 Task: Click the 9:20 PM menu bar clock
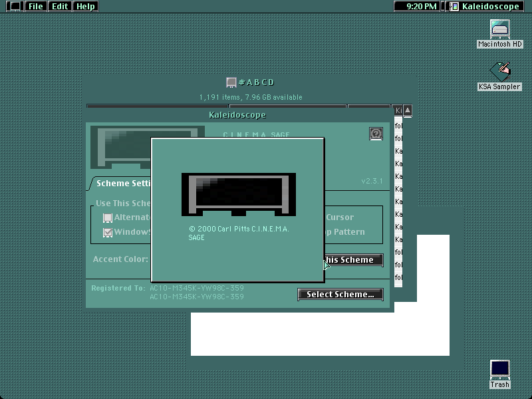click(417, 6)
